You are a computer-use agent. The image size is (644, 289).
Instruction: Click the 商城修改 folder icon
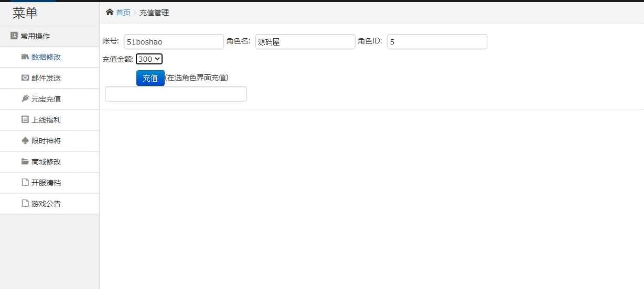pos(25,161)
